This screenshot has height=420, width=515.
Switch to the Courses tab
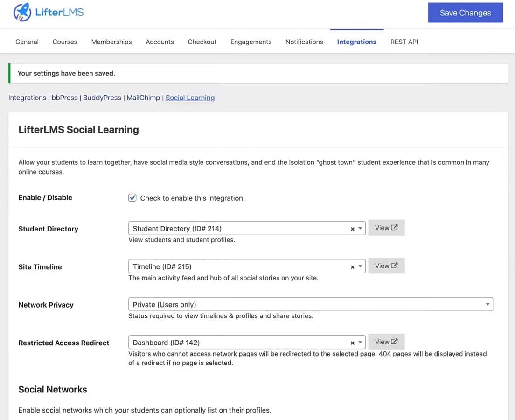(65, 42)
